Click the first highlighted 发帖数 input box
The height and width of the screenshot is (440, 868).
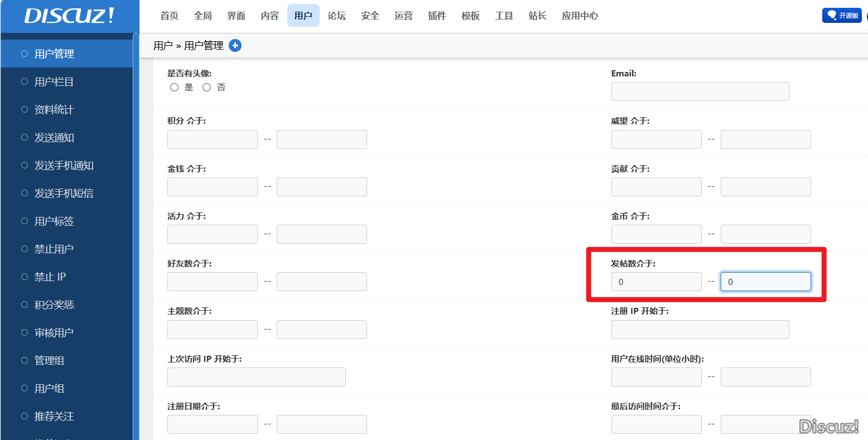point(656,282)
